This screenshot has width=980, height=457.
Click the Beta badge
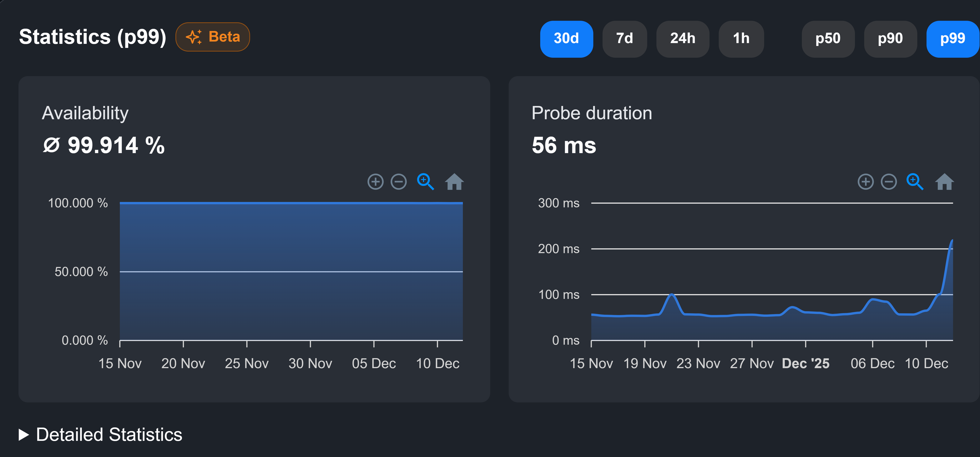pos(213,37)
